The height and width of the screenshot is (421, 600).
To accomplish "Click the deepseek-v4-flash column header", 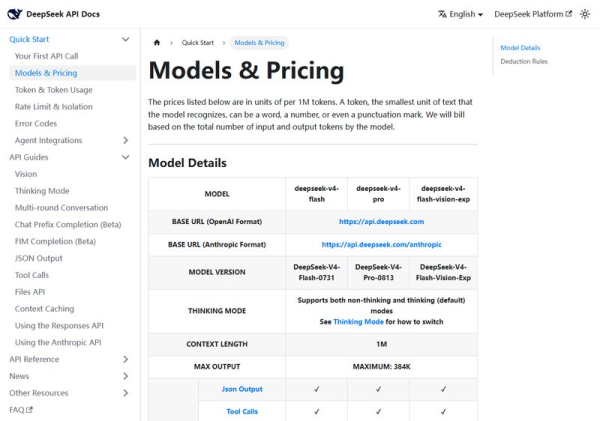I will (x=316, y=194).
